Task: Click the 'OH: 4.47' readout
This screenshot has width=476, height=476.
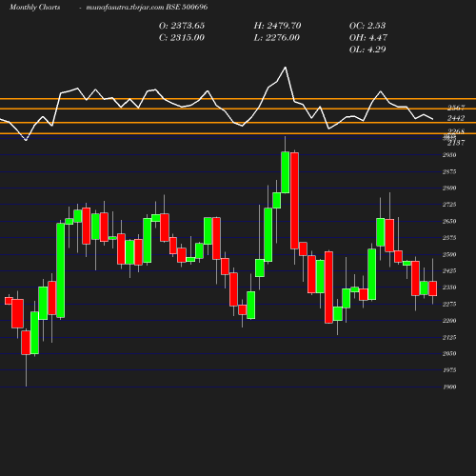Action: pyautogui.click(x=368, y=38)
